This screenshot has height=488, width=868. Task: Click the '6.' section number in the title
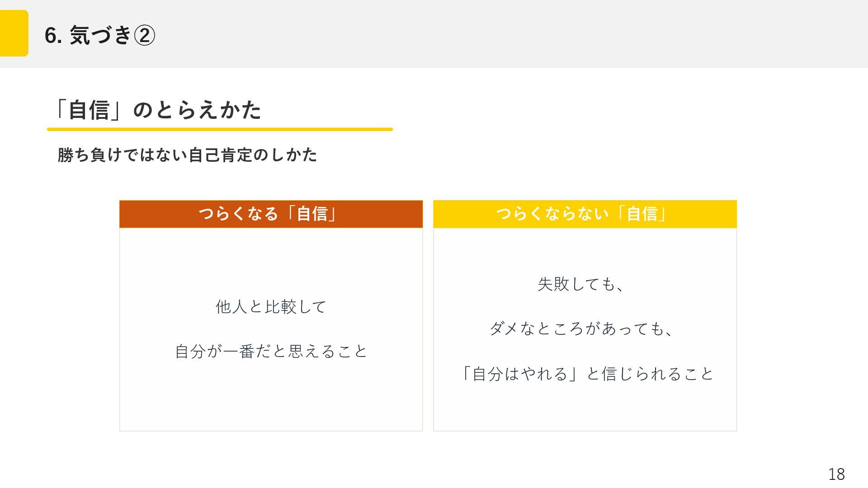(x=53, y=36)
